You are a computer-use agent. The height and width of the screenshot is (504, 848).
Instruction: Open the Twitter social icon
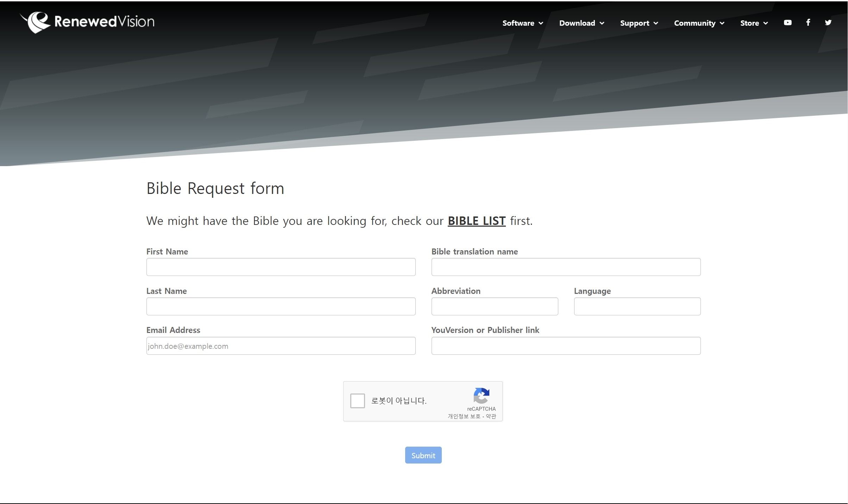pyautogui.click(x=828, y=23)
